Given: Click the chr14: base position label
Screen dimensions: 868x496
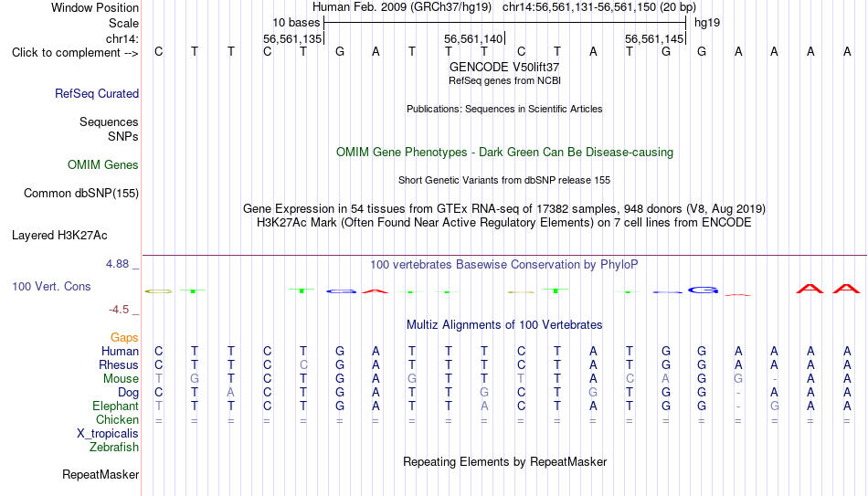Looking at the screenshot, I should 122,38.
